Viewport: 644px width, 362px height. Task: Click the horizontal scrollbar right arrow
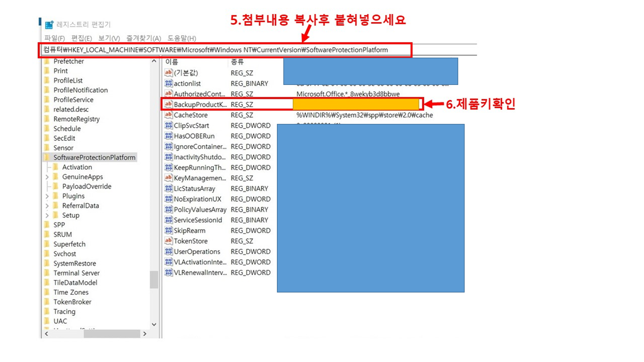pos(145,334)
